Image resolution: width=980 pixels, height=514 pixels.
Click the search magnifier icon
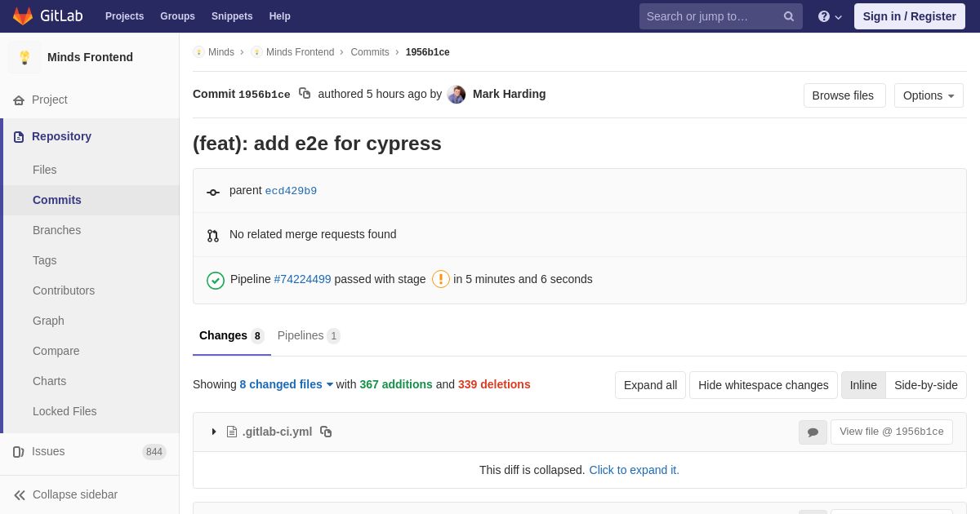pos(789,16)
